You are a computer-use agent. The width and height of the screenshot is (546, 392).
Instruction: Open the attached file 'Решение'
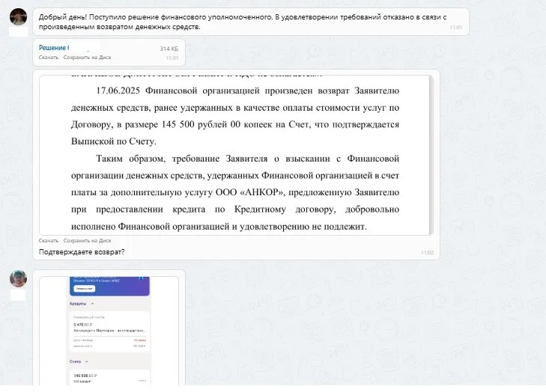coord(54,48)
